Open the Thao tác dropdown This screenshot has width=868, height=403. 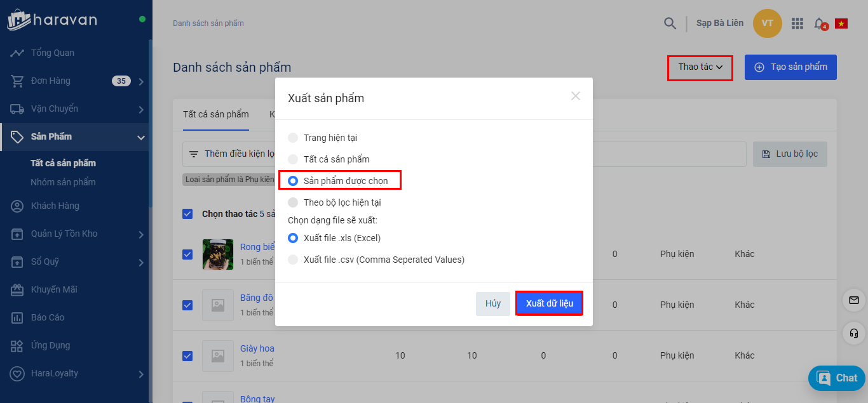[x=700, y=67]
